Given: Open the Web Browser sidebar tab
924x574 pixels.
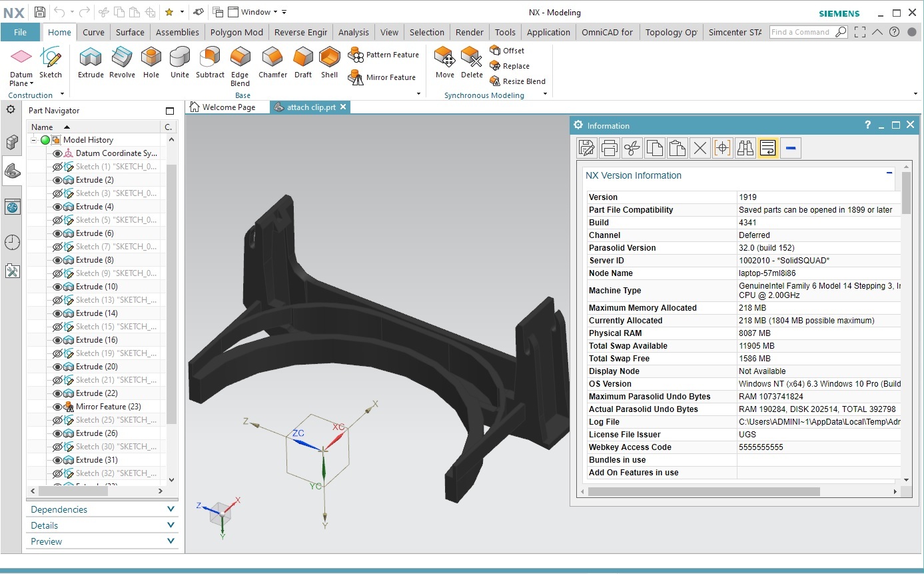Looking at the screenshot, I should tap(12, 207).
